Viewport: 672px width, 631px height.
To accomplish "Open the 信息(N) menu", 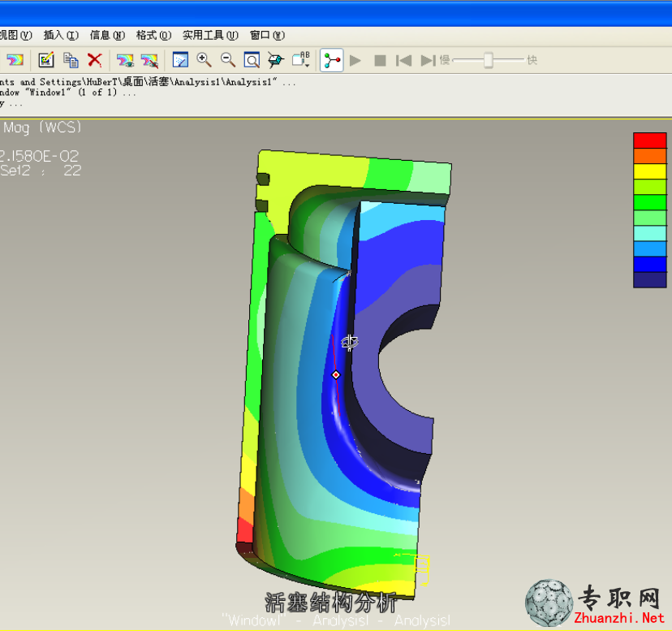I will (x=107, y=35).
